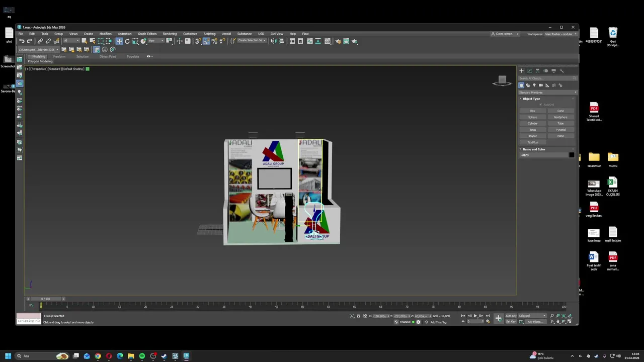Viewport: 644px width, 362px height.
Task: Open the Create Selection Set dropdown
Action: tap(251, 41)
